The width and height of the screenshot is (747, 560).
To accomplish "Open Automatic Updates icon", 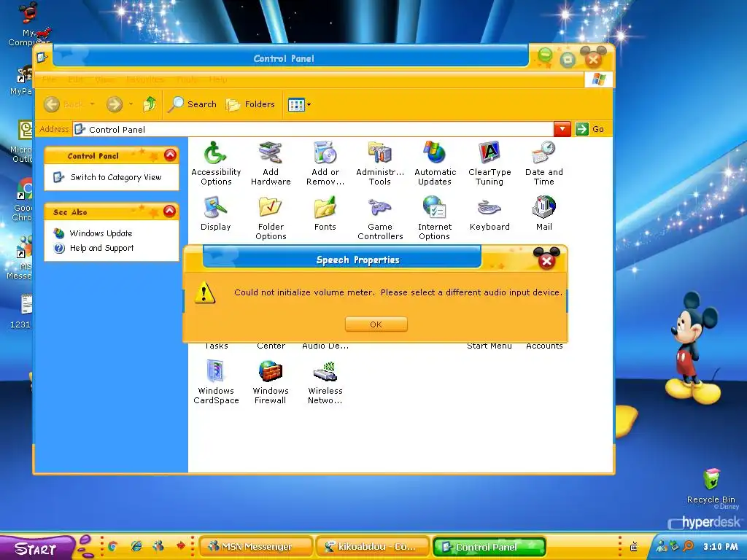I will pos(435,163).
